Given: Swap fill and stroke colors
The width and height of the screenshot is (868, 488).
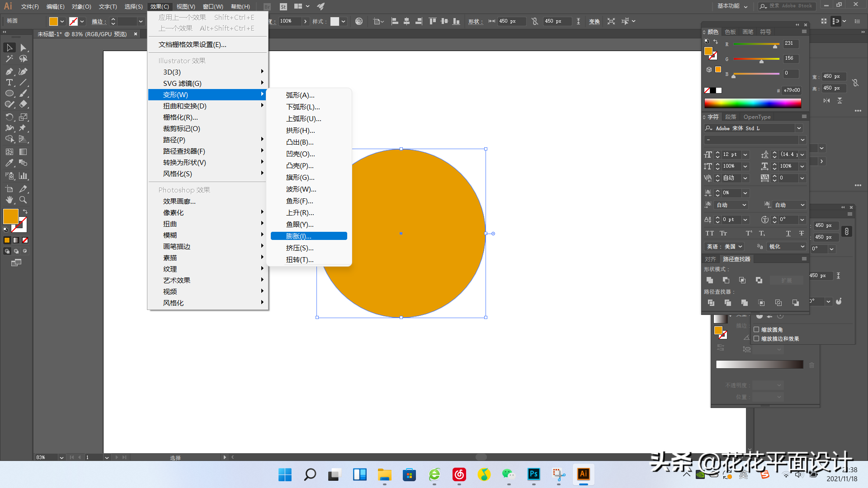Looking at the screenshot, I should [25, 211].
